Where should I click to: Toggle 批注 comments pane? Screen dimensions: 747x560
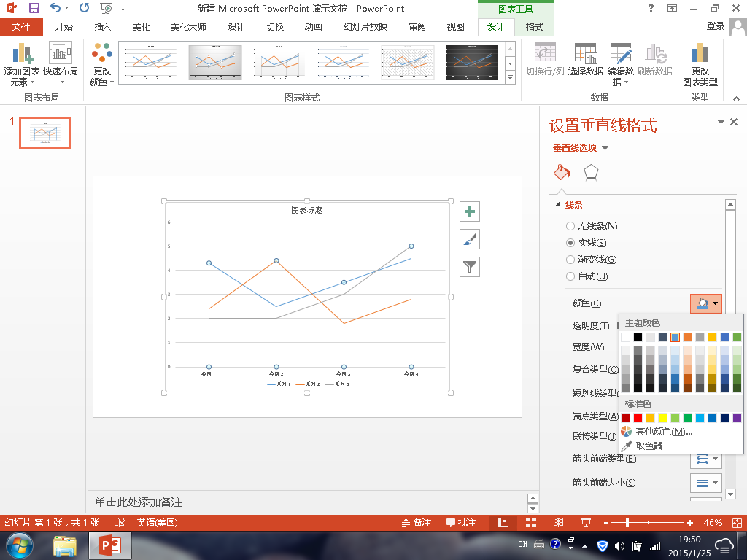[461, 522]
